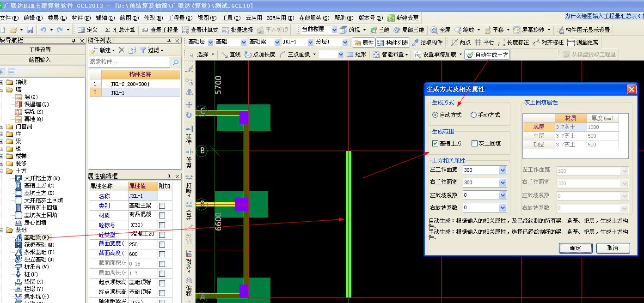Select 拾取构件 pick component tool

click(427, 42)
